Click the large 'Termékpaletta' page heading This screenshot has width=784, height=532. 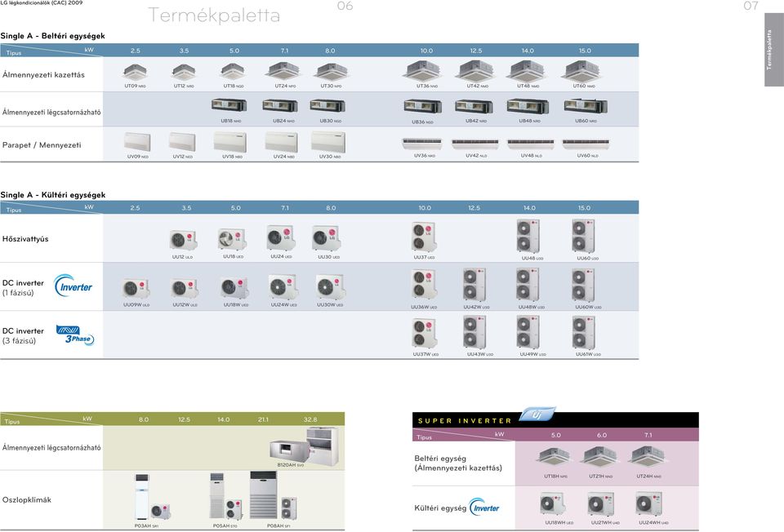[214, 15]
